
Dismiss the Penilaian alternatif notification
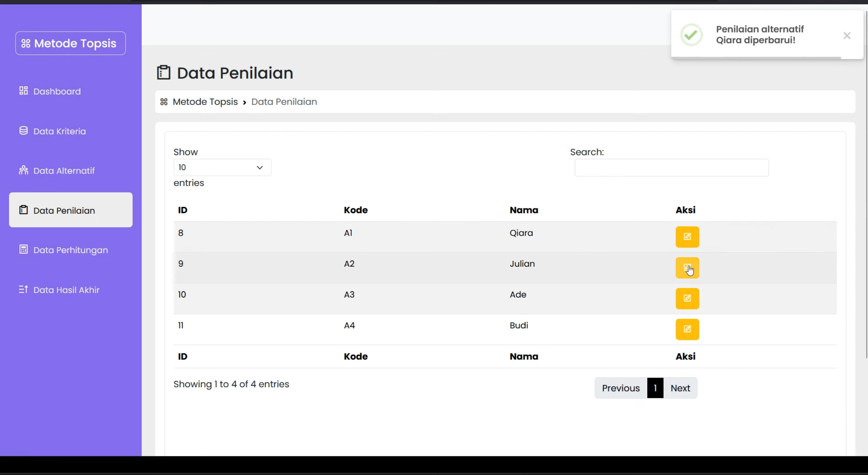(x=847, y=35)
